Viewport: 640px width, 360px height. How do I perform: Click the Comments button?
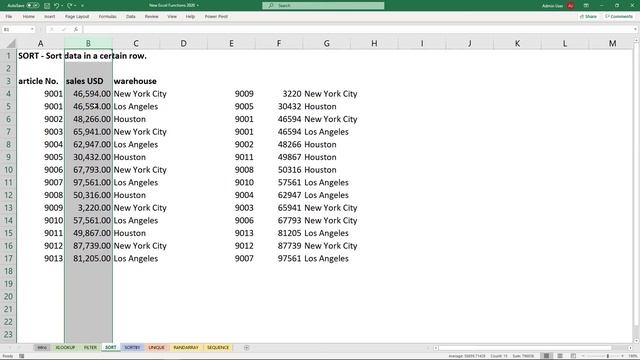pos(619,17)
